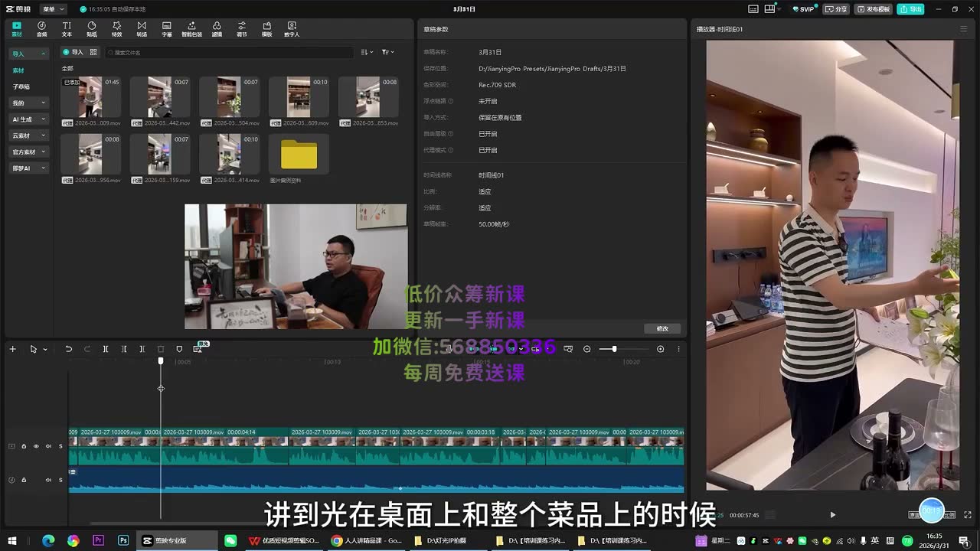This screenshot has height=551, width=980.
Task: Toggle lock on the audio track
Action: coord(24,480)
